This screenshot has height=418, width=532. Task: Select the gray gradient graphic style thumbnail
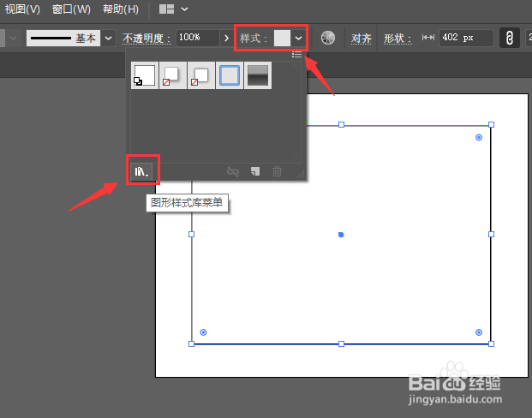(258, 75)
